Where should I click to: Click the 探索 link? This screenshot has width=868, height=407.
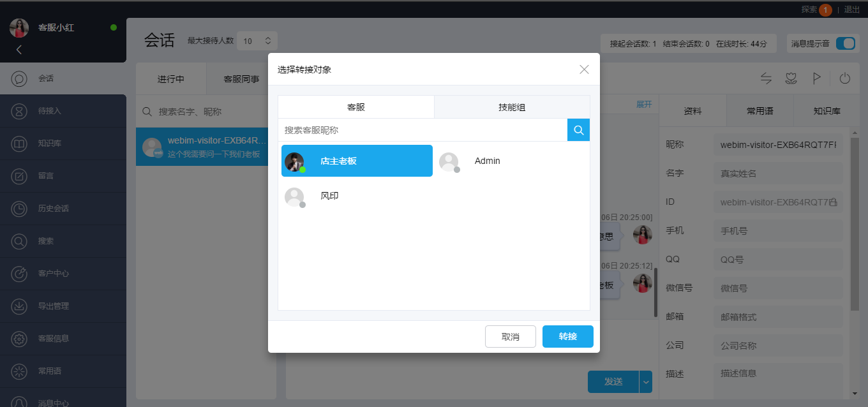(x=809, y=10)
